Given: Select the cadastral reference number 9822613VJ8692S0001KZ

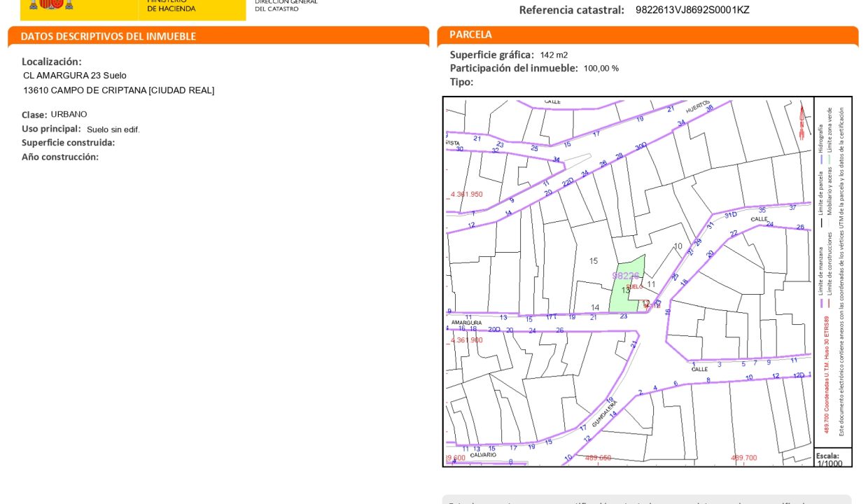Looking at the screenshot, I should 692,10.
